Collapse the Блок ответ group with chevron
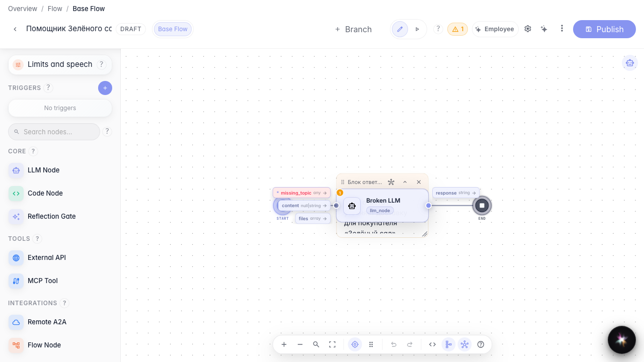 pyautogui.click(x=405, y=182)
